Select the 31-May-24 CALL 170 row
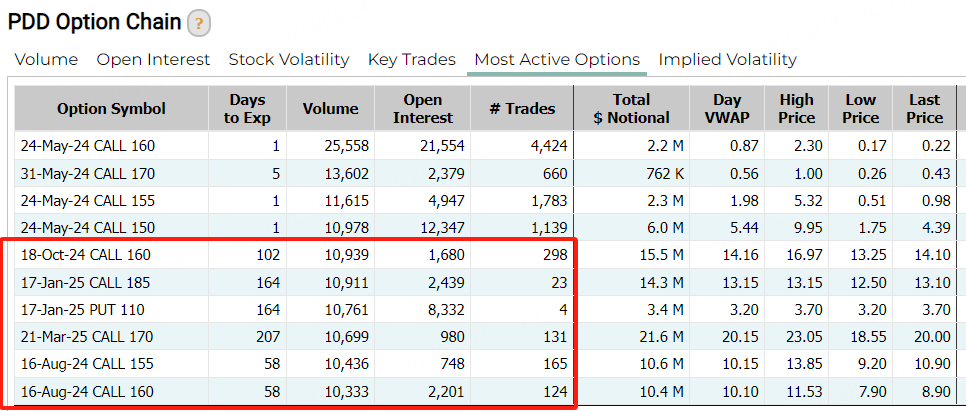 coord(485,174)
